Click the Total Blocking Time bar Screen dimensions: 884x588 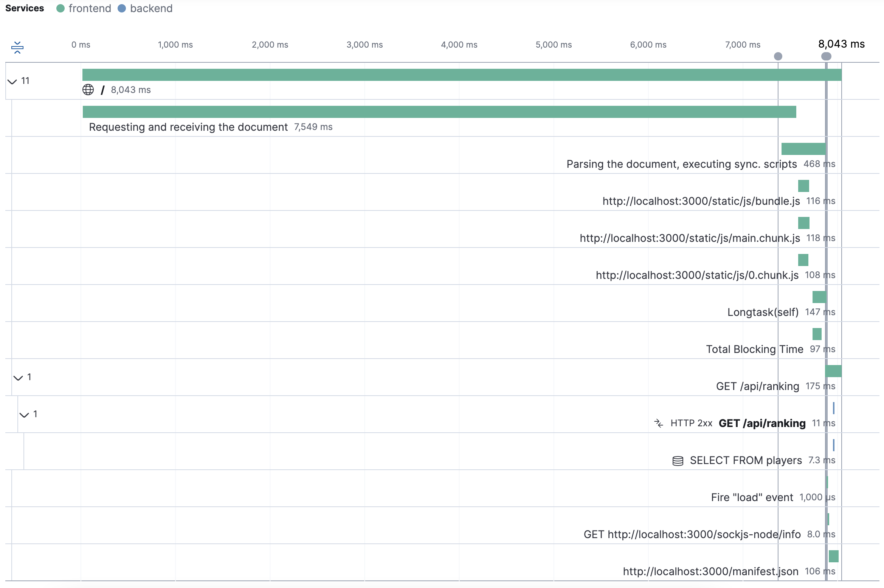point(817,334)
